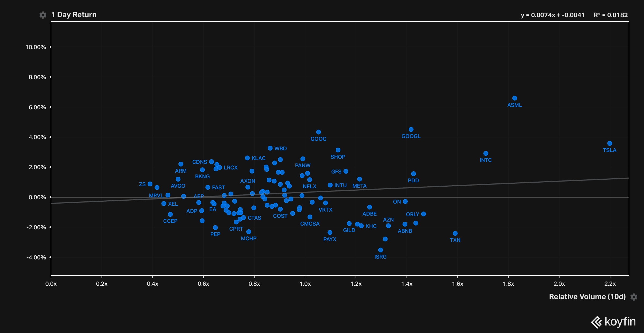
Task: Click the ASML scatter dot
Action: (x=515, y=98)
